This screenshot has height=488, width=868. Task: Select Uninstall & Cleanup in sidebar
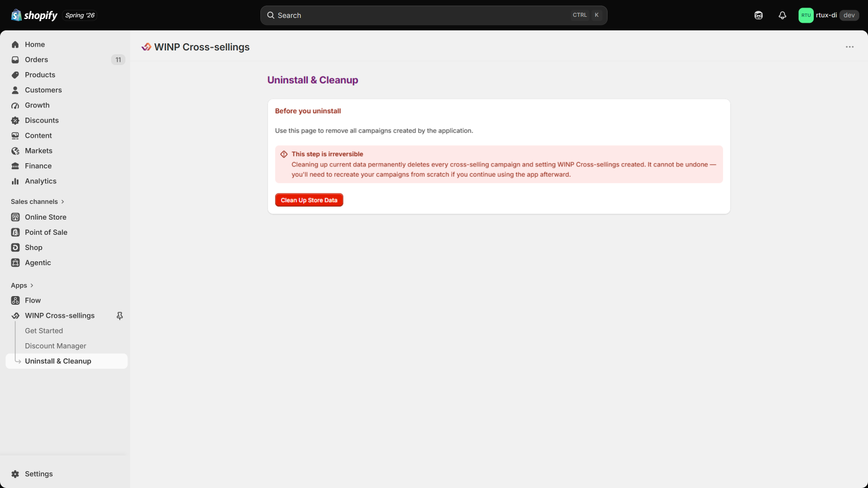[x=66, y=361]
